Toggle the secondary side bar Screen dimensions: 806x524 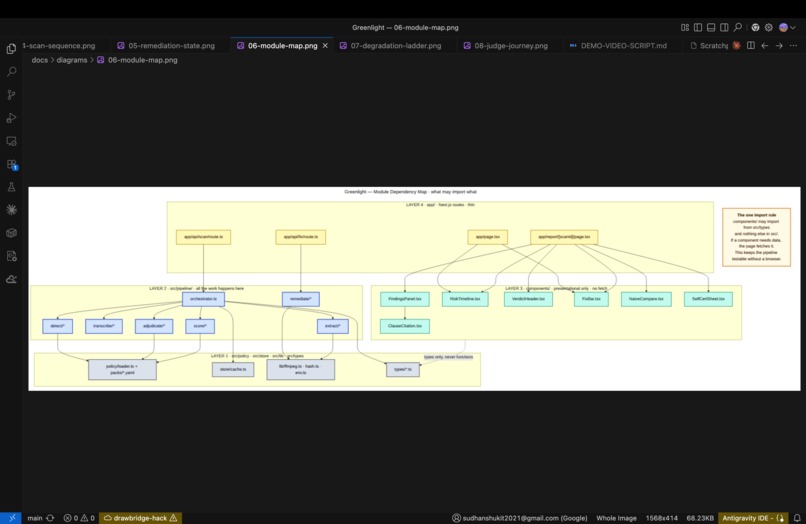click(724, 28)
